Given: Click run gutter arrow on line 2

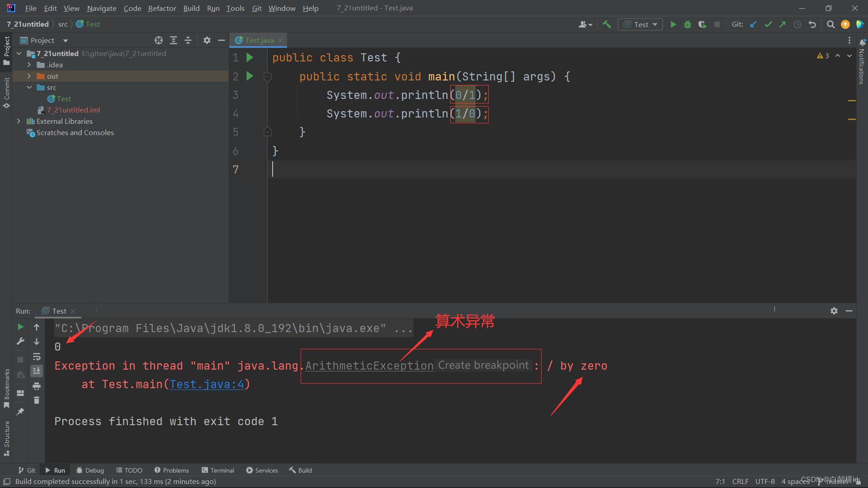Looking at the screenshot, I should point(250,76).
